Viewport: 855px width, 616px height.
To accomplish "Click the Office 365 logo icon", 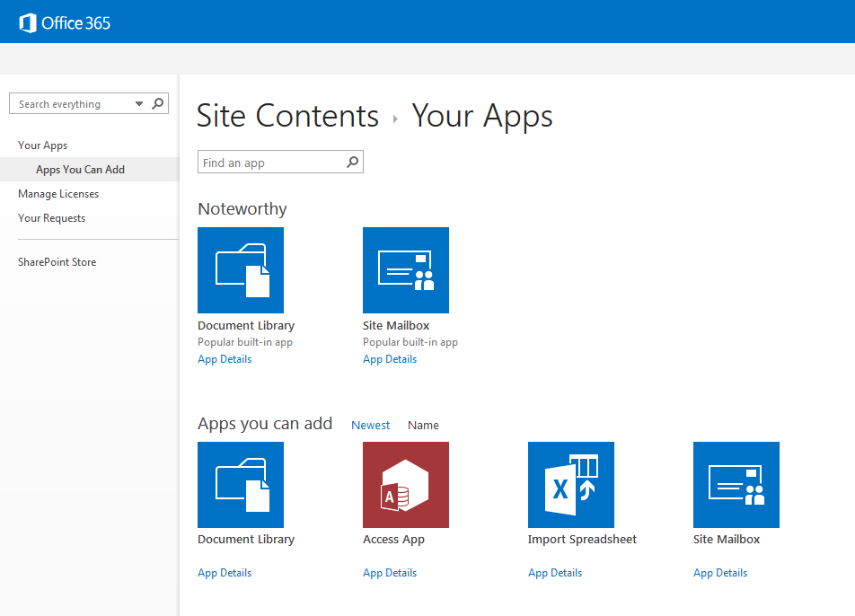I will (28, 22).
